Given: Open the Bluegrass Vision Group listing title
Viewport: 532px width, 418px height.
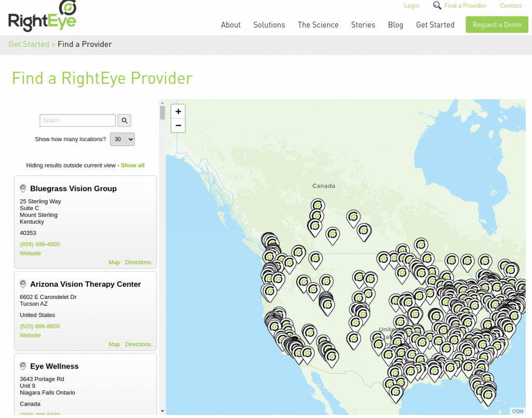Looking at the screenshot, I should (73, 188).
